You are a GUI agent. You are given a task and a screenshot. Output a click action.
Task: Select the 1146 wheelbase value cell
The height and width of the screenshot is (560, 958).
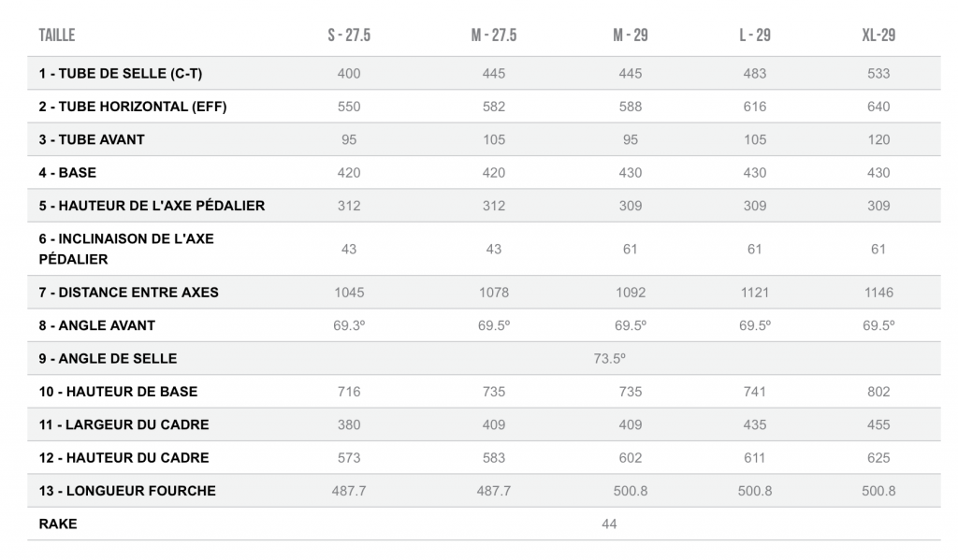click(x=878, y=292)
